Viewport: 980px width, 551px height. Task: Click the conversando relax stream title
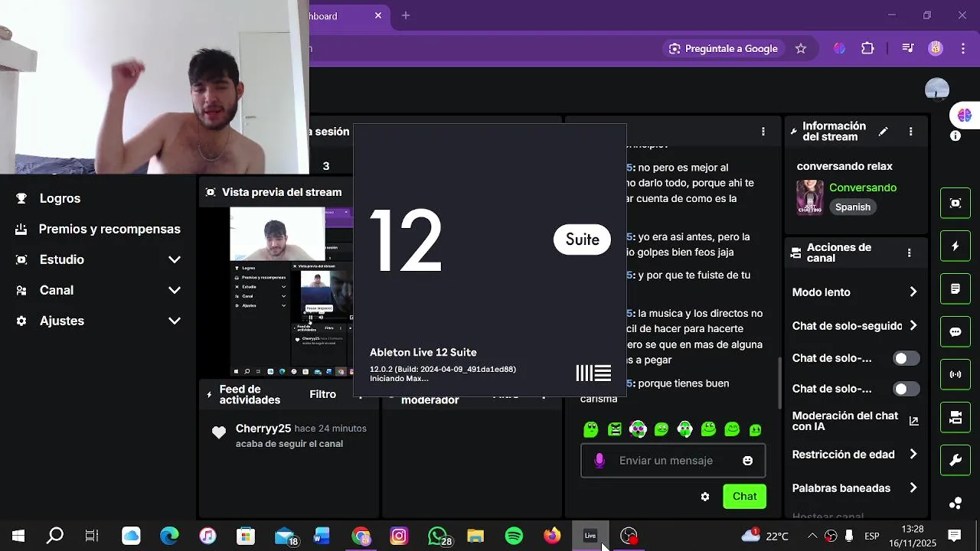pos(844,166)
